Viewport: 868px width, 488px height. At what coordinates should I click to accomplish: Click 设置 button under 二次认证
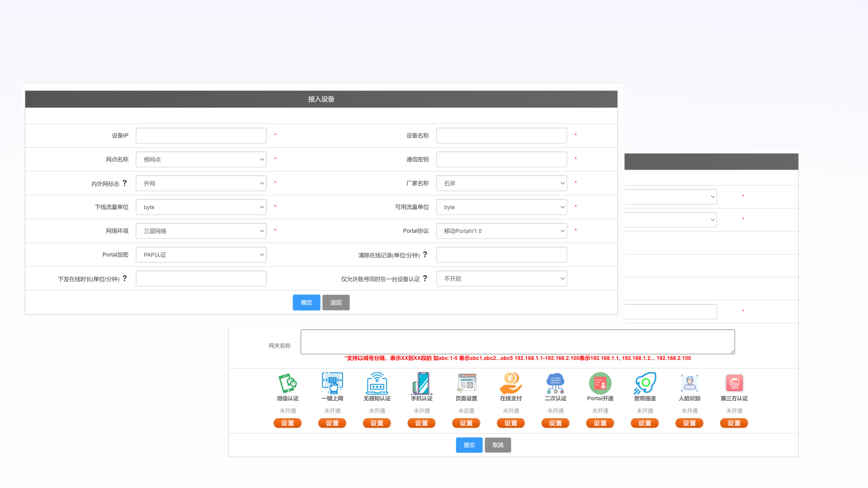555,423
